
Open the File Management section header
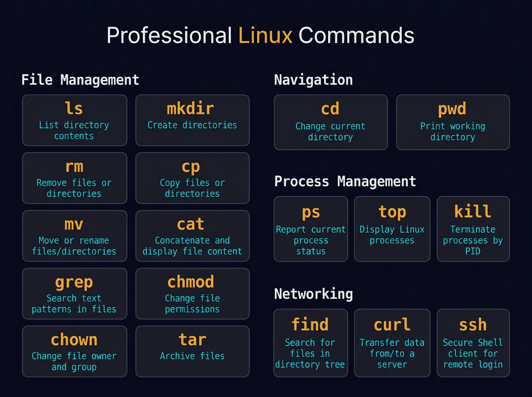tap(80, 80)
